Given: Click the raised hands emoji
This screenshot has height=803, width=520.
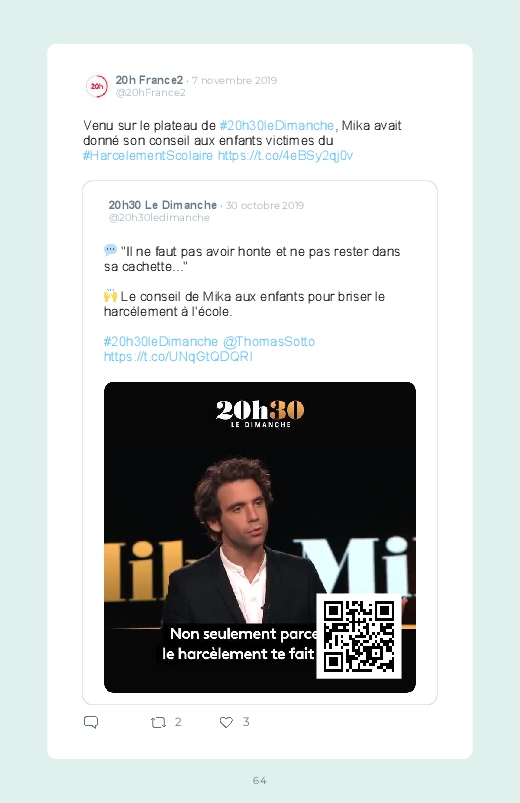Looking at the screenshot, I should point(110,295).
